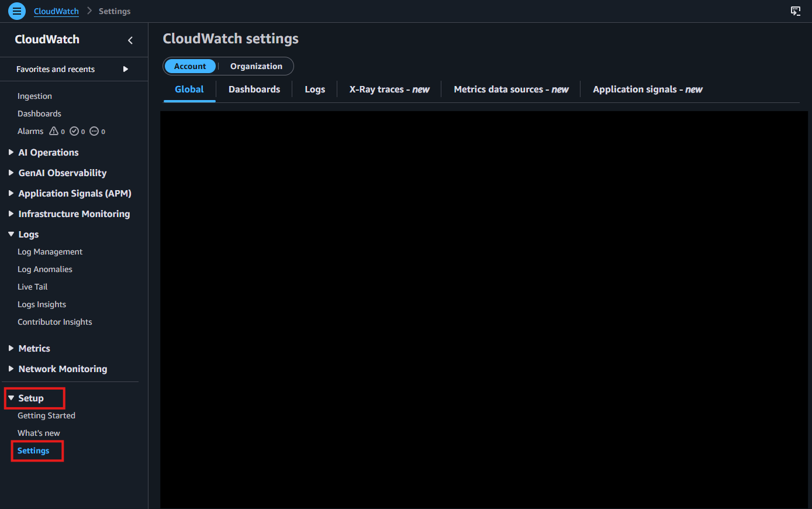This screenshot has height=509, width=812.
Task: Click the in-alarm warning triangle icon
Action: (x=53, y=131)
